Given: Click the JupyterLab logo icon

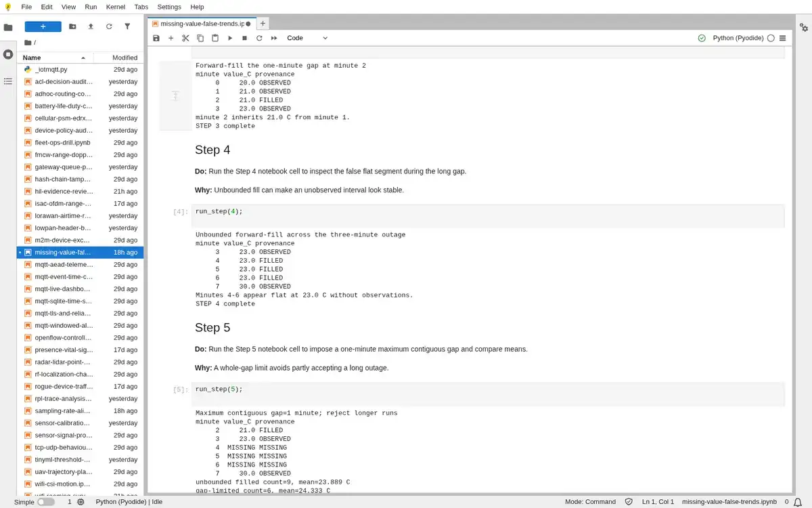Looking at the screenshot, I should (7, 7).
